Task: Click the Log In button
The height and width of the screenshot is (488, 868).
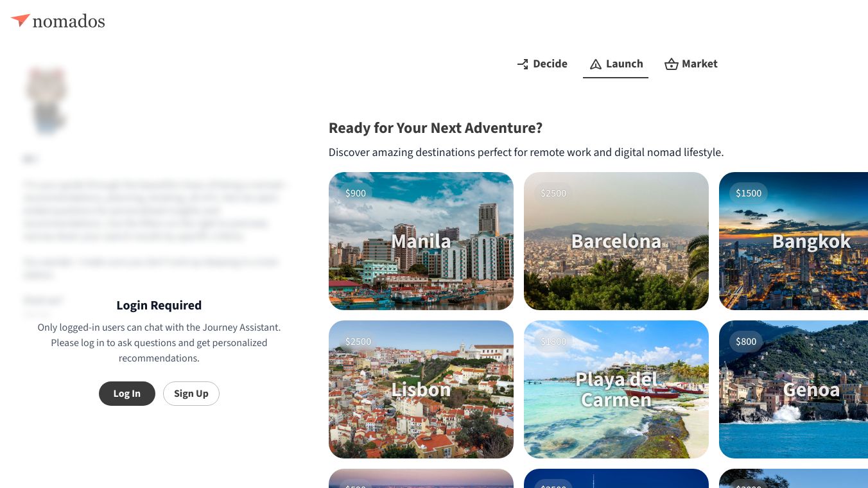Action: click(x=127, y=394)
